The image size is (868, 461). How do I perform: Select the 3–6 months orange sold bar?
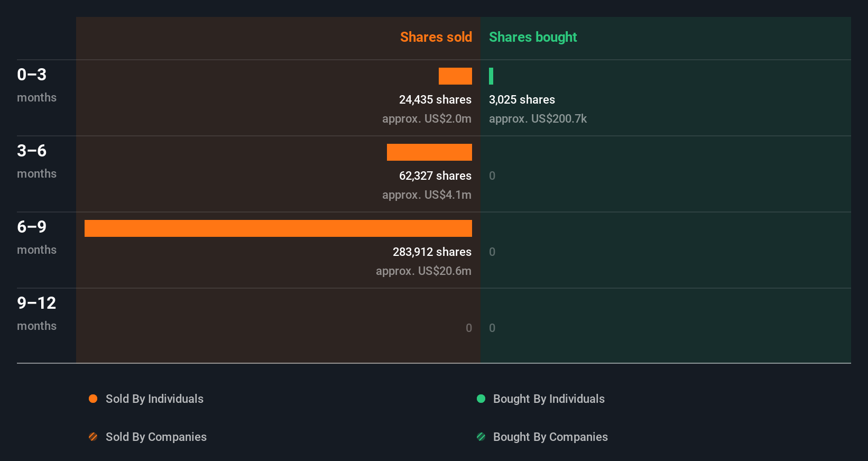click(429, 152)
